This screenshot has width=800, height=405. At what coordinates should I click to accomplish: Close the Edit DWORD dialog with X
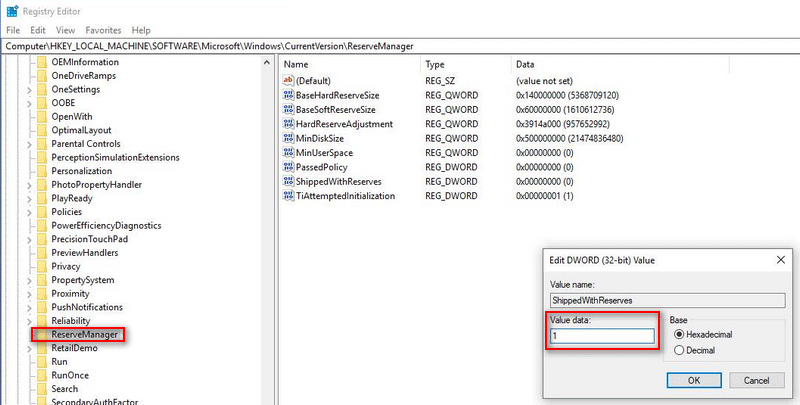[780, 260]
